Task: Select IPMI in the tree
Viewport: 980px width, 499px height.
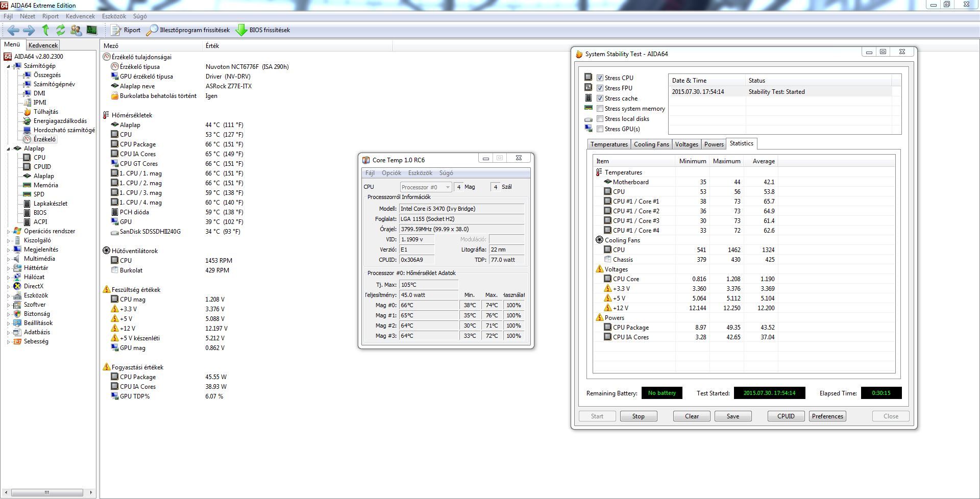Action: [x=40, y=103]
